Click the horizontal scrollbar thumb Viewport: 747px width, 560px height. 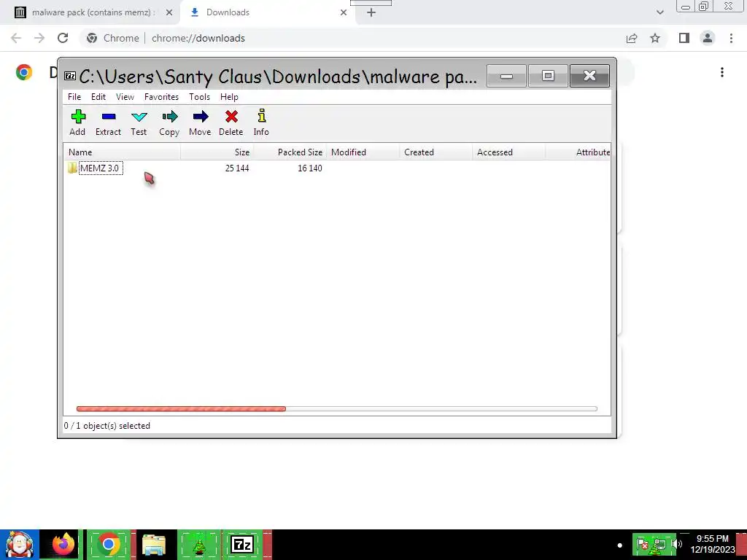click(181, 408)
